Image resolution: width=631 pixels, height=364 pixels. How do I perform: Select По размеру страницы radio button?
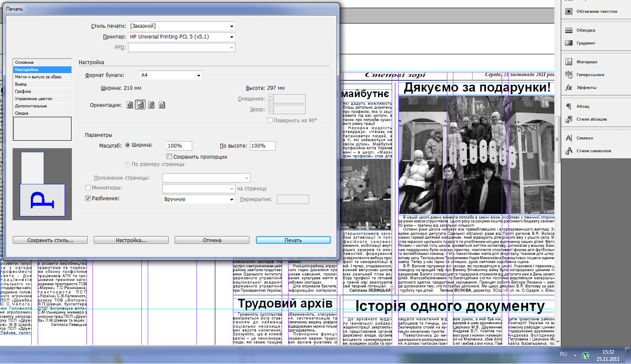point(128,164)
